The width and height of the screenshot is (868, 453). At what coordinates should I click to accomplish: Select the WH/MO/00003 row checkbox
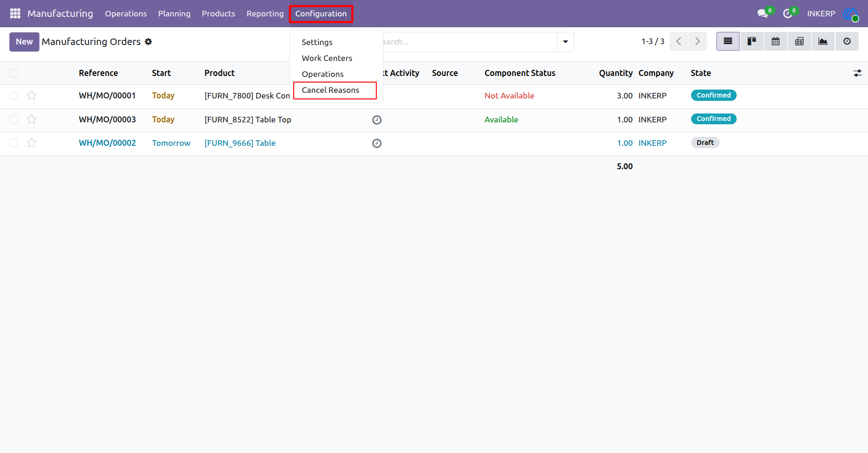[x=14, y=120]
